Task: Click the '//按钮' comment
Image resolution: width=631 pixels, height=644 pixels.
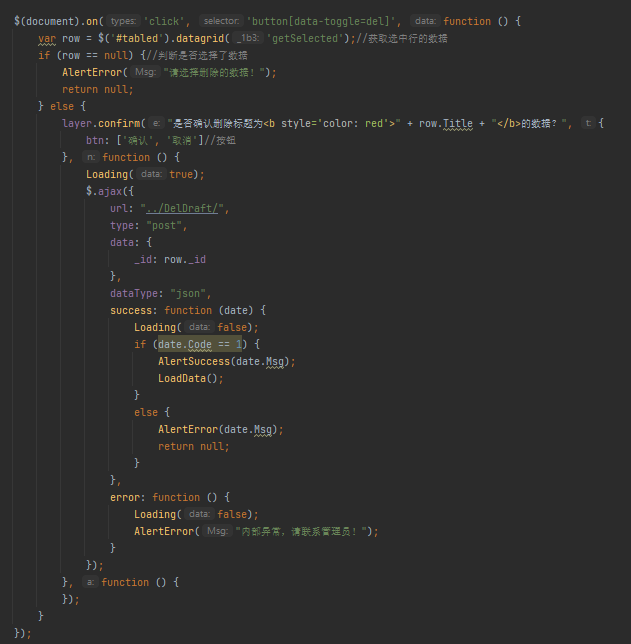Action: coord(220,140)
